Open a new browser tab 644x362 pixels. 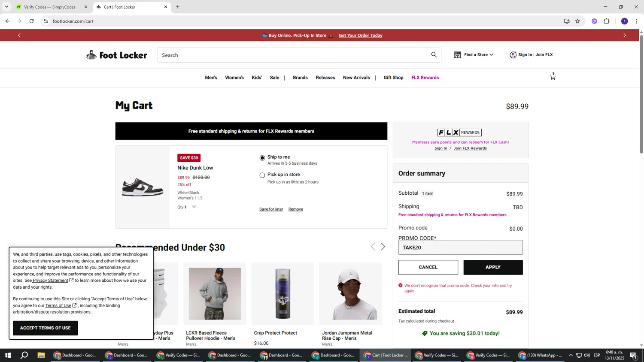coord(178,7)
